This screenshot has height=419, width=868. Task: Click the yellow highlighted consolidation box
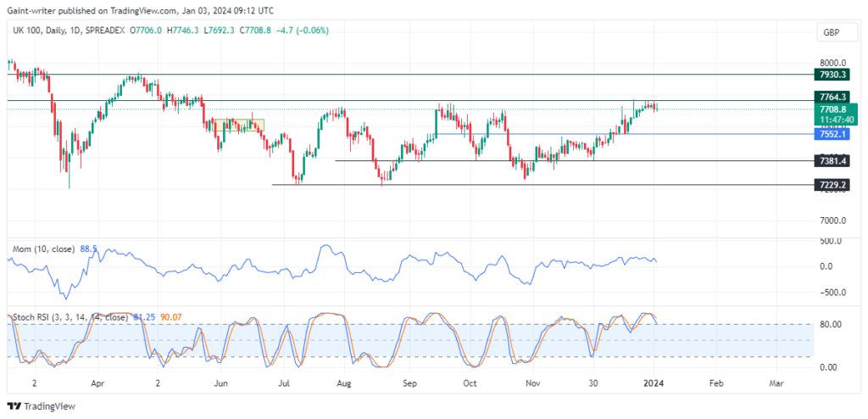point(237,126)
